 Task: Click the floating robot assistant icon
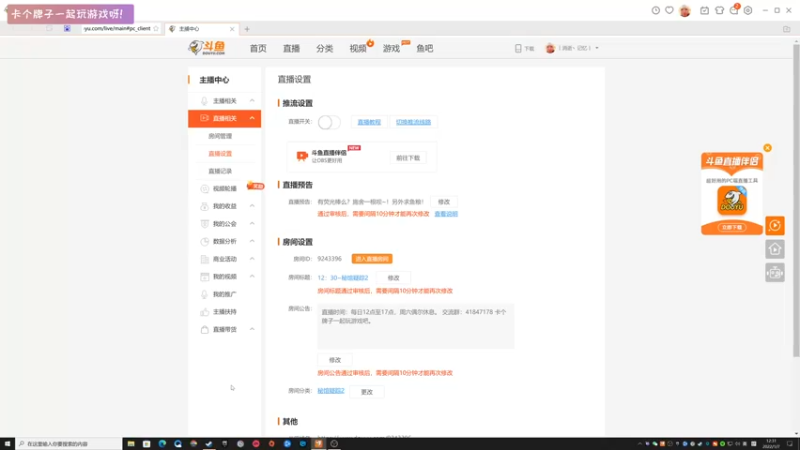pyautogui.click(x=775, y=273)
